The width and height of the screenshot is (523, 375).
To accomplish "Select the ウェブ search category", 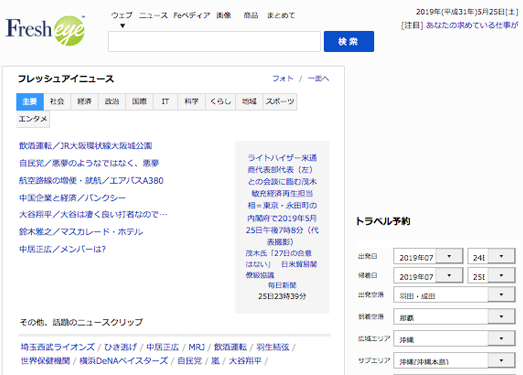I will (x=122, y=15).
